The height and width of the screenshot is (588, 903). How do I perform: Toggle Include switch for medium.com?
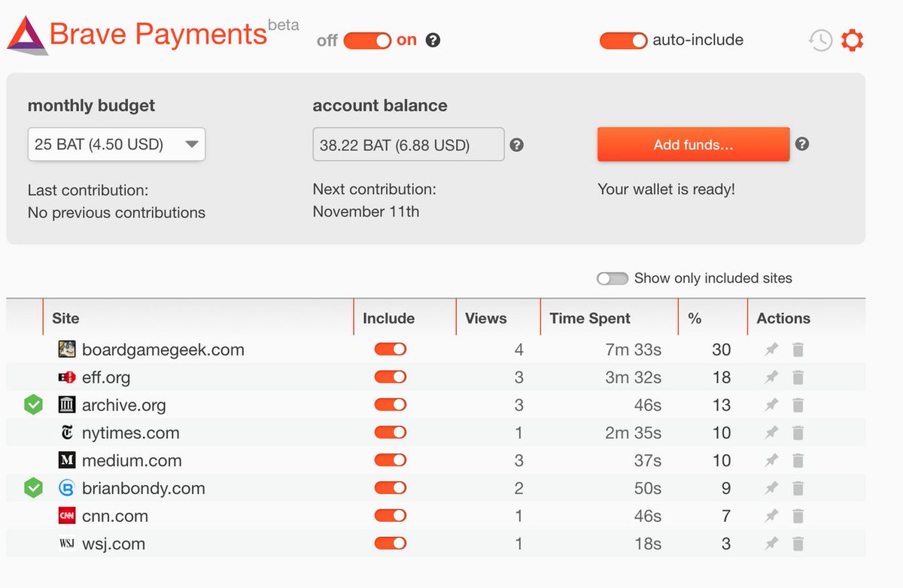click(x=391, y=460)
